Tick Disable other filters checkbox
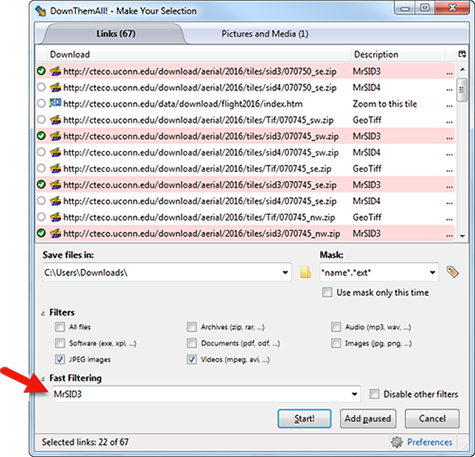475x457 pixels. [x=374, y=394]
